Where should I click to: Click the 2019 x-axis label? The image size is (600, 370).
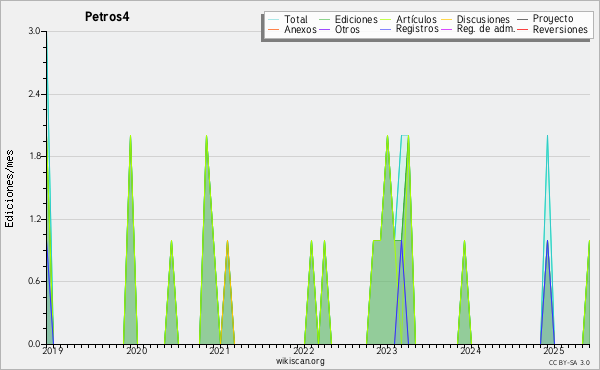tap(53, 351)
